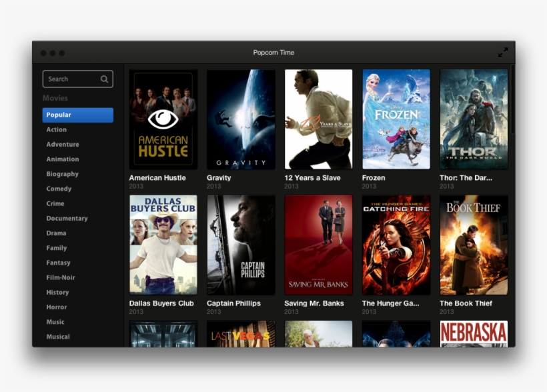The image size is (547, 392).
Task: Browse the Musical genre
Action: (58, 337)
